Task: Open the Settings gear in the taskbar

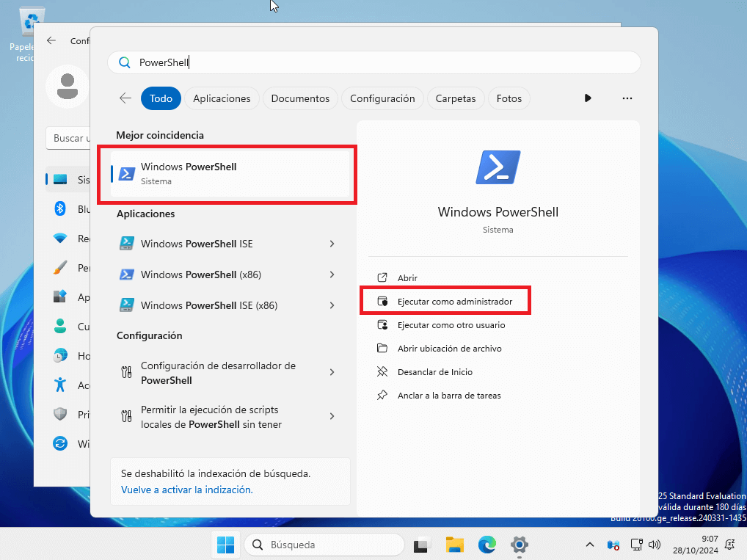Action: click(520, 545)
